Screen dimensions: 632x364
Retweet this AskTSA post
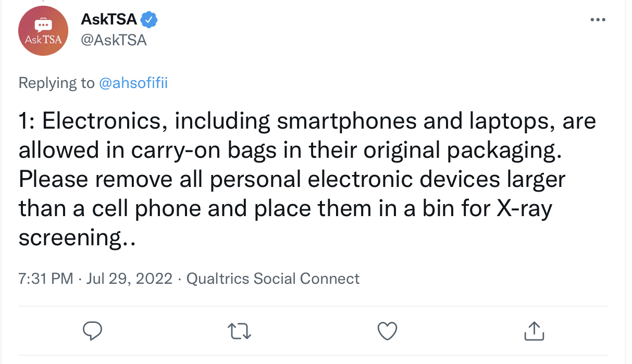tap(240, 331)
